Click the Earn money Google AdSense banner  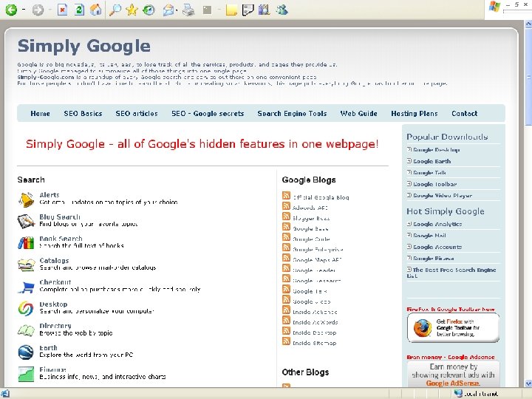coord(453,374)
